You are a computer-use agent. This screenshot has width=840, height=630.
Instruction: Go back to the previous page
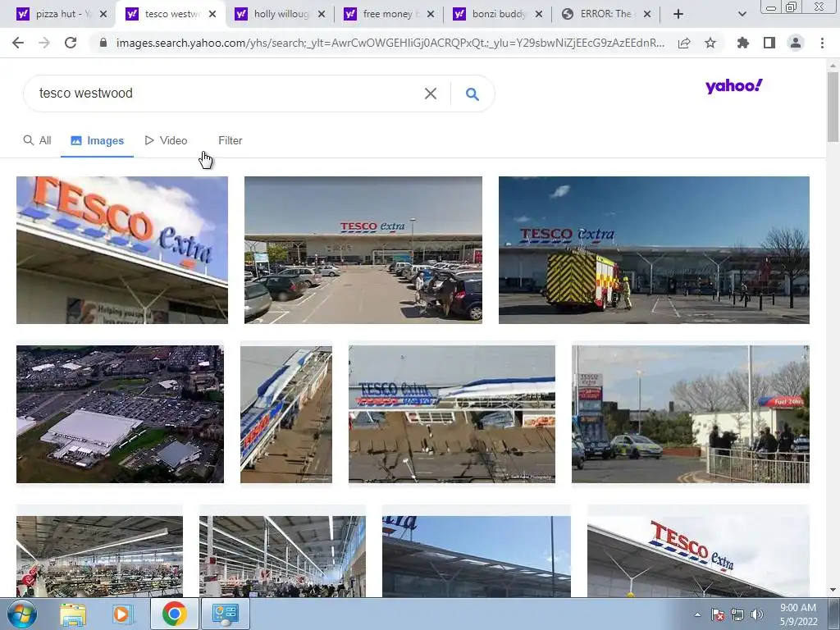click(18, 43)
